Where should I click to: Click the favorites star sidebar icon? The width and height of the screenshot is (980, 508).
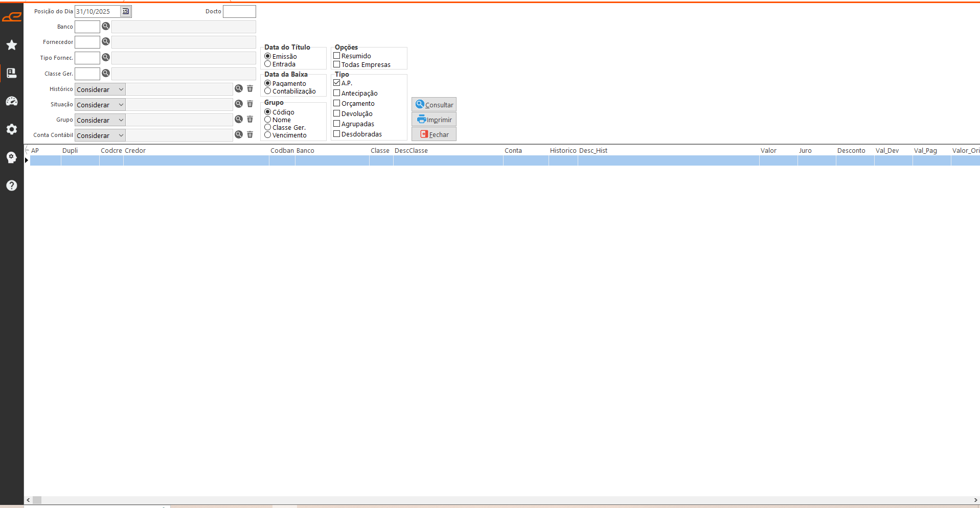(x=12, y=45)
